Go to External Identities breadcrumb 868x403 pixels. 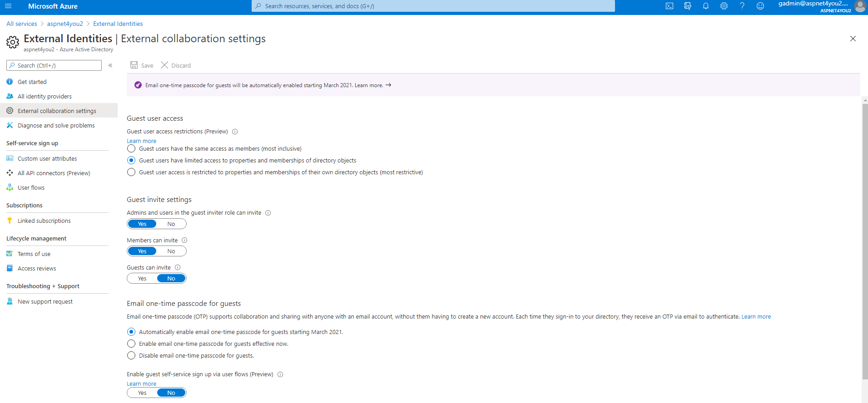tap(118, 24)
